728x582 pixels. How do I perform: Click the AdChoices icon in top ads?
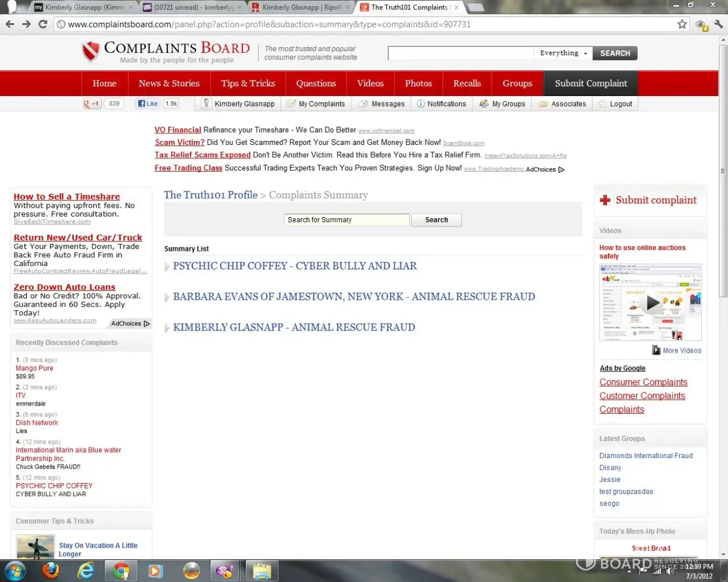[x=561, y=169]
